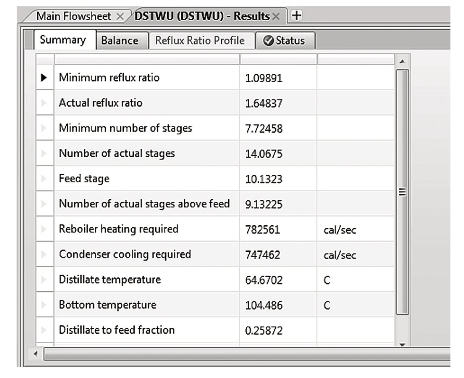Click the Distillate temperature row selector
464x378 pixels.
pyautogui.click(x=44, y=279)
